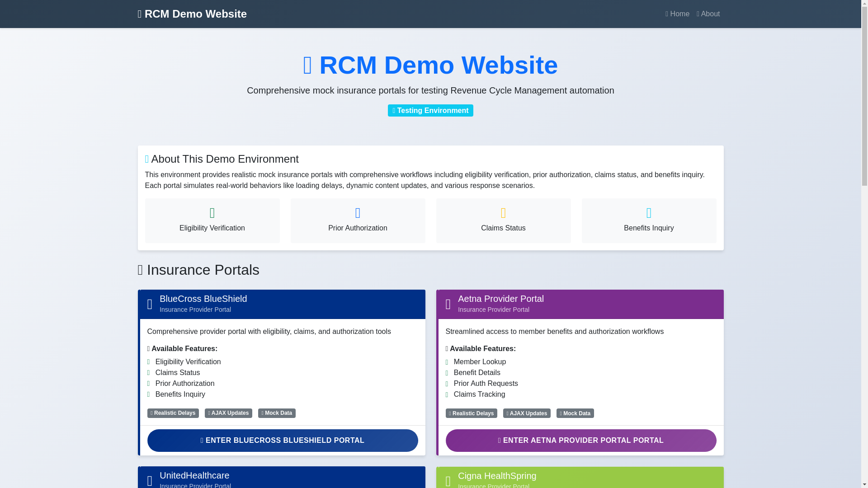
Task: Select the Claims Status feature card
Action: 503,221
